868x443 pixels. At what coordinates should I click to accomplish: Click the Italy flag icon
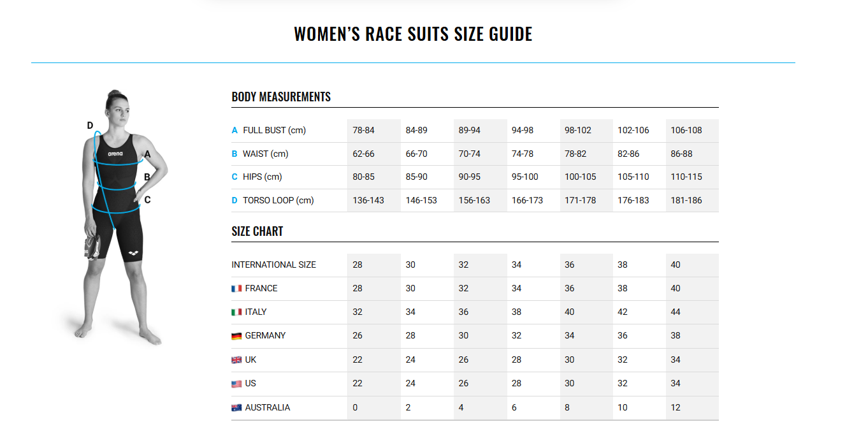(x=236, y=312)
